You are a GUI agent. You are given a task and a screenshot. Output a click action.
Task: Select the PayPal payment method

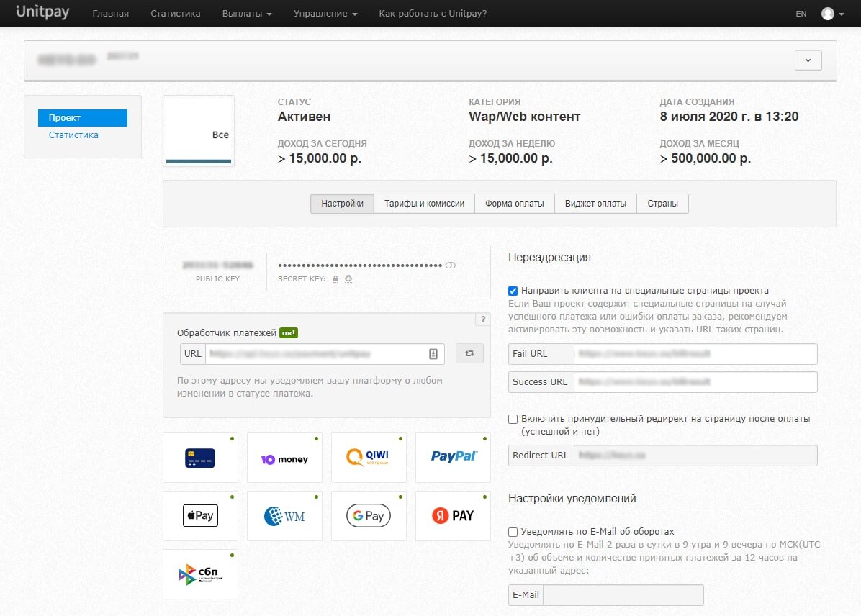[x=453, y=458]
